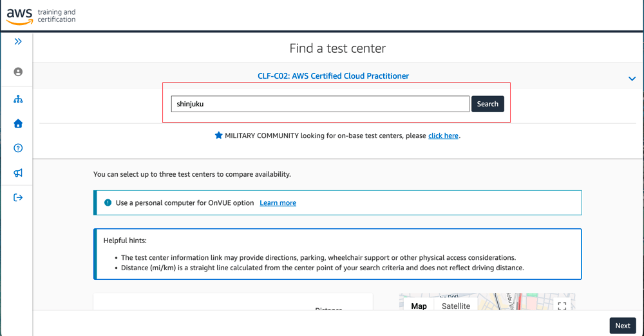Click the AWS training and certification logo
The height and width of the screenshot is (336, 644).
[41, 15]
